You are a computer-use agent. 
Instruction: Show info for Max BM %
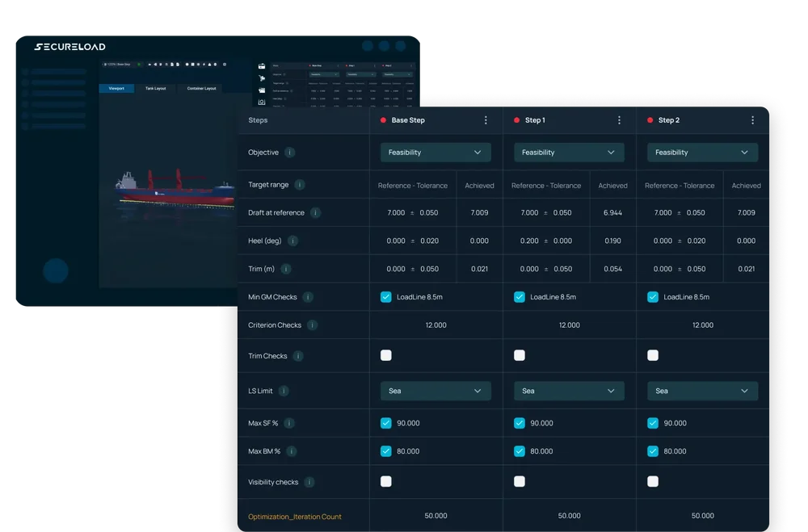(x=291, y=451)
